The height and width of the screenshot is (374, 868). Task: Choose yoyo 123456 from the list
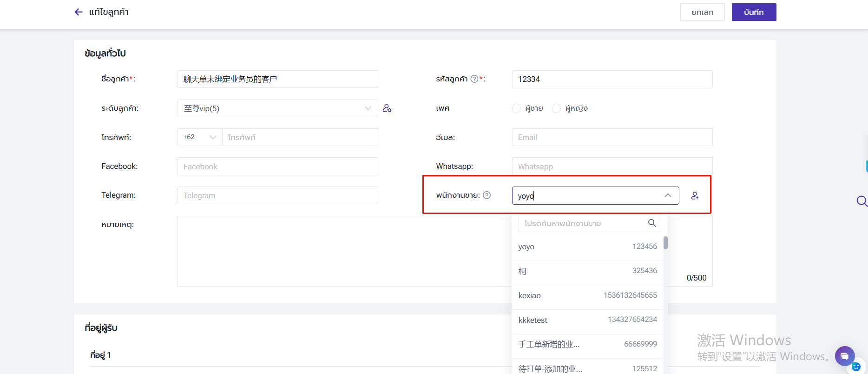click(587, 247)
